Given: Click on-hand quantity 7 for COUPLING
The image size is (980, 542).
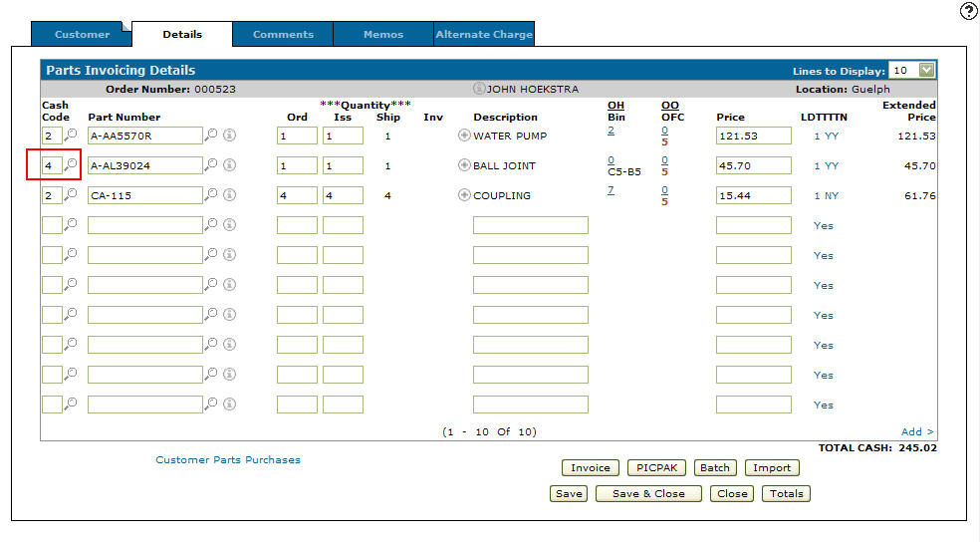Looking at the screenshot, I should pyautogui.click(x=611, y=190).
